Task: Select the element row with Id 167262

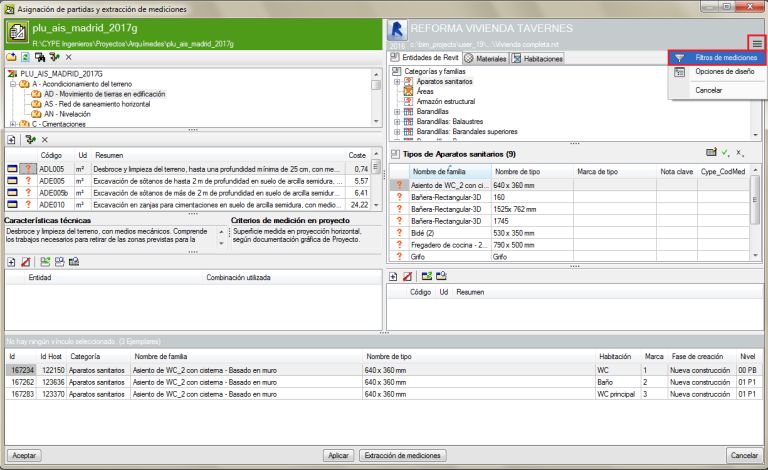Action: 382,382
